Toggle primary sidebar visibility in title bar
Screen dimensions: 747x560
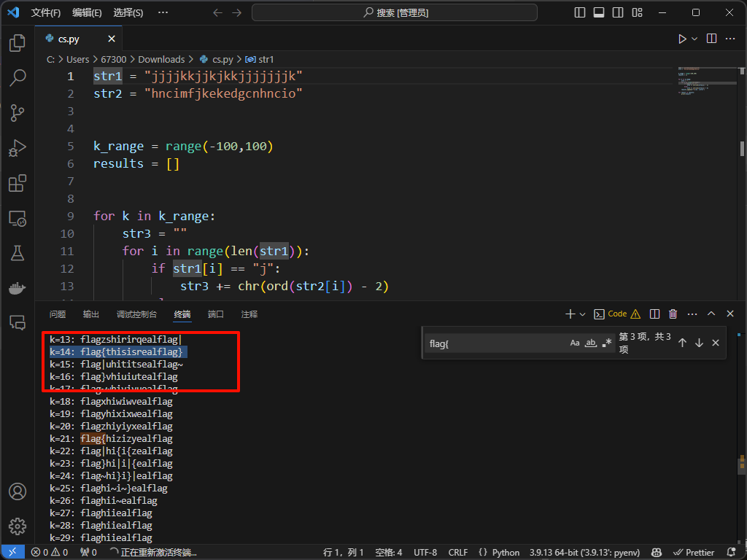pos(580,12)
